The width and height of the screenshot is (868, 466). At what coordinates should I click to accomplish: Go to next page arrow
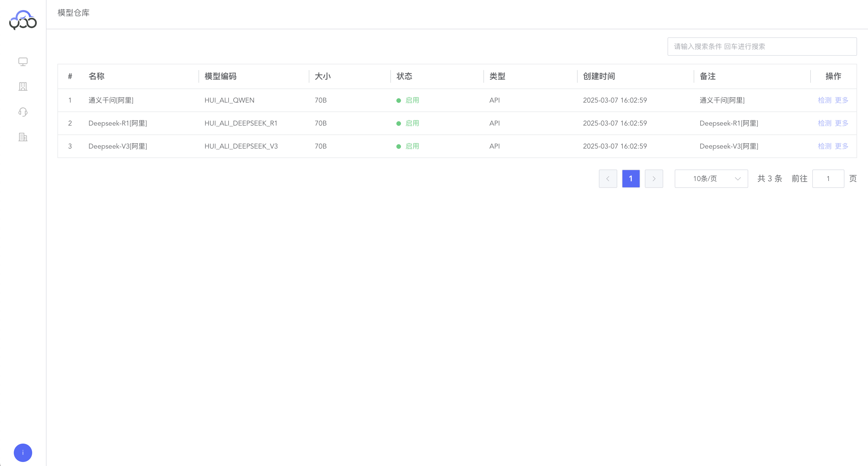(x=654, y=179)
